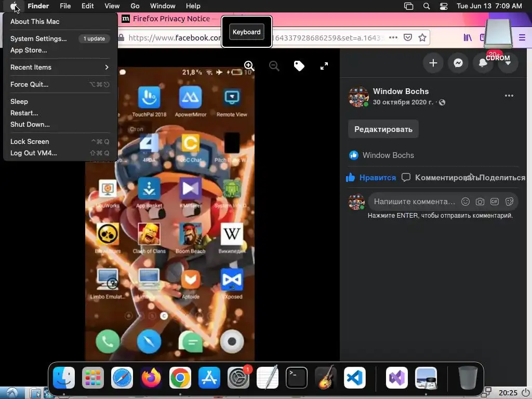Click the menu bar date and time

[489, 6]
